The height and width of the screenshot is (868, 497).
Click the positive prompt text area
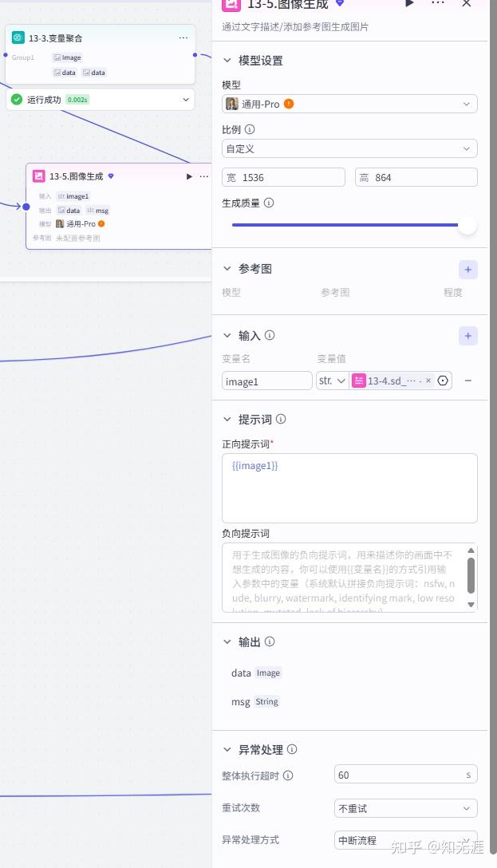coord(349,487)
